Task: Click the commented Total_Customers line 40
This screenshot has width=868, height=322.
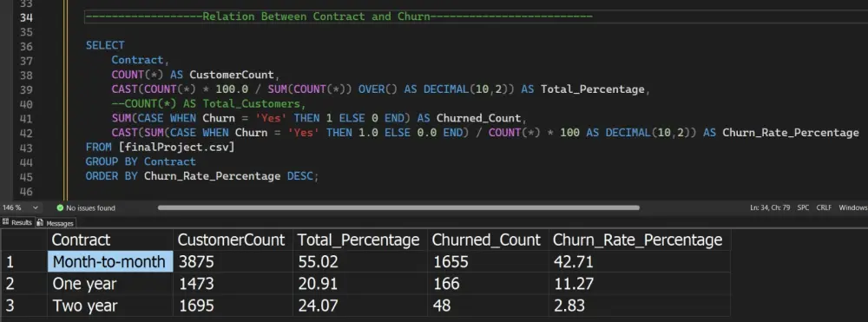Action: 208,103
